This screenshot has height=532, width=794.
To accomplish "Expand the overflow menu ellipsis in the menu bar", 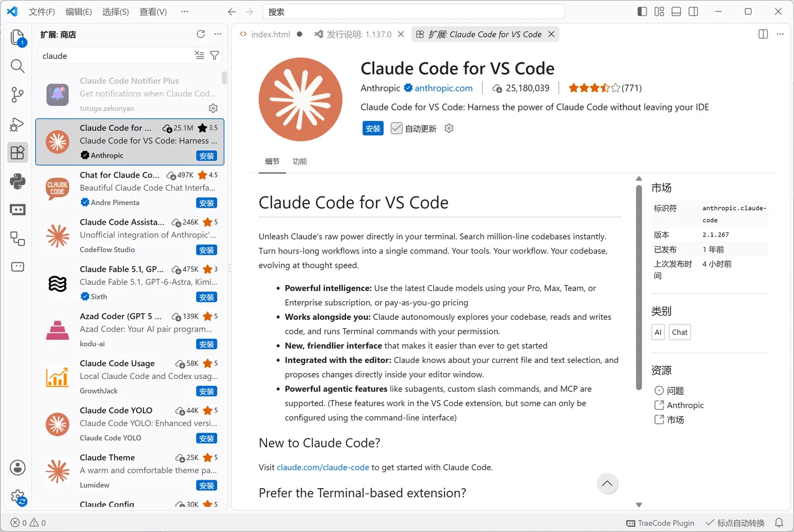I will (x=184, y=11).
